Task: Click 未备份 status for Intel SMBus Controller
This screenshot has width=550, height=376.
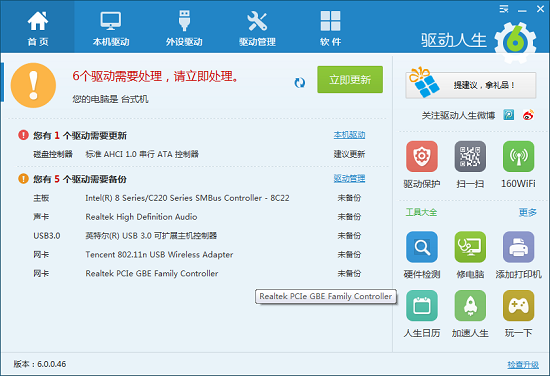Action: coord(349,198)
